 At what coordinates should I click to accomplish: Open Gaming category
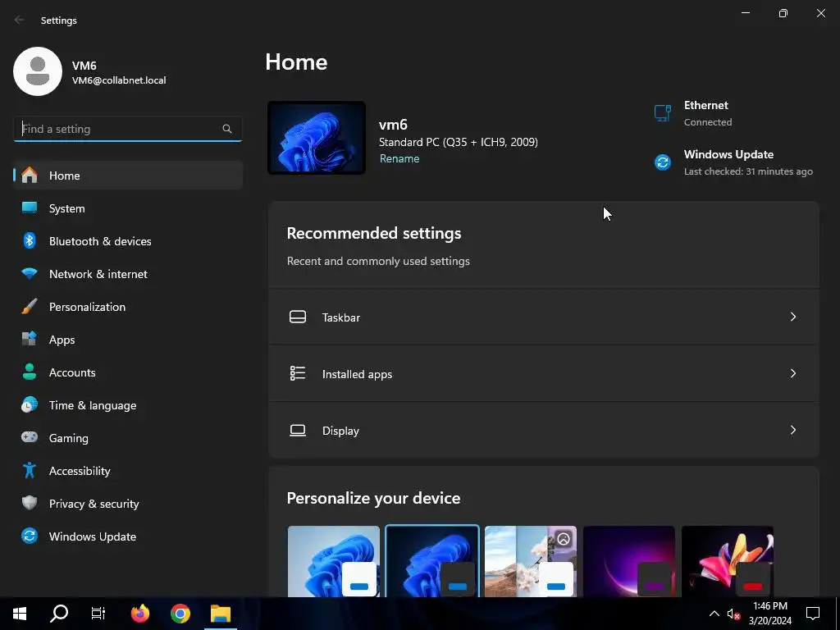pyautogui.click(x=128, y=438)
